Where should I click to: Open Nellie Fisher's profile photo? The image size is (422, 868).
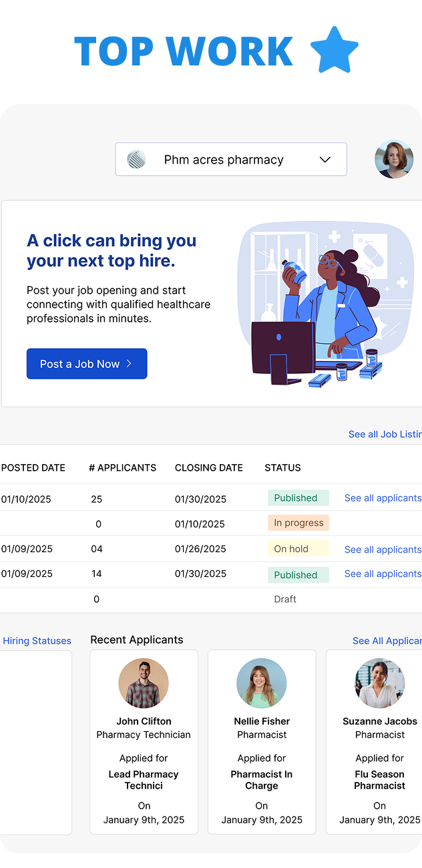[x=262, y=684]
